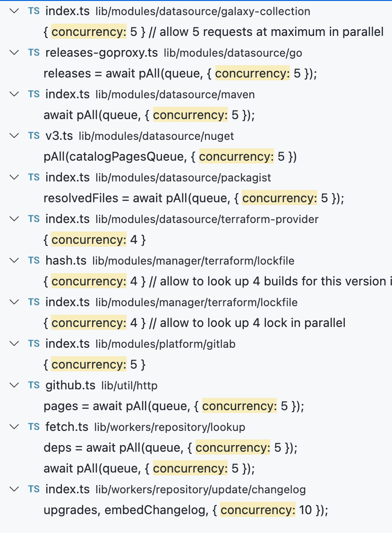
Task: Collapse the github.ts result group
Action: (14, 385)
